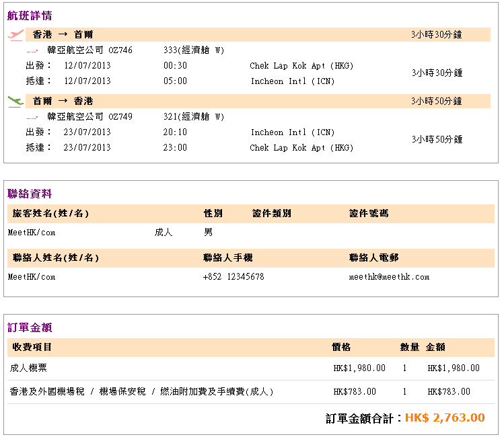Click the 首爾 → 香港 route header
The height and width of the screenshot is (439, 504).
pos(63,102)
